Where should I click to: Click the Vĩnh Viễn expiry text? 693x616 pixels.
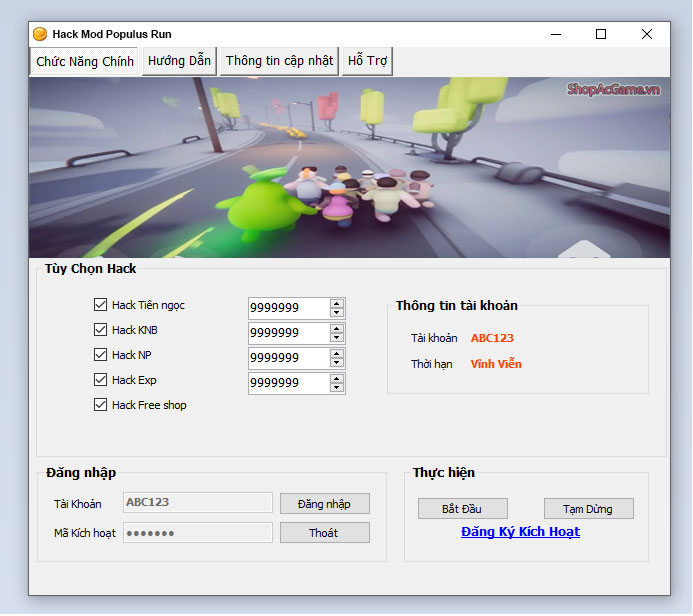point(496,364)
